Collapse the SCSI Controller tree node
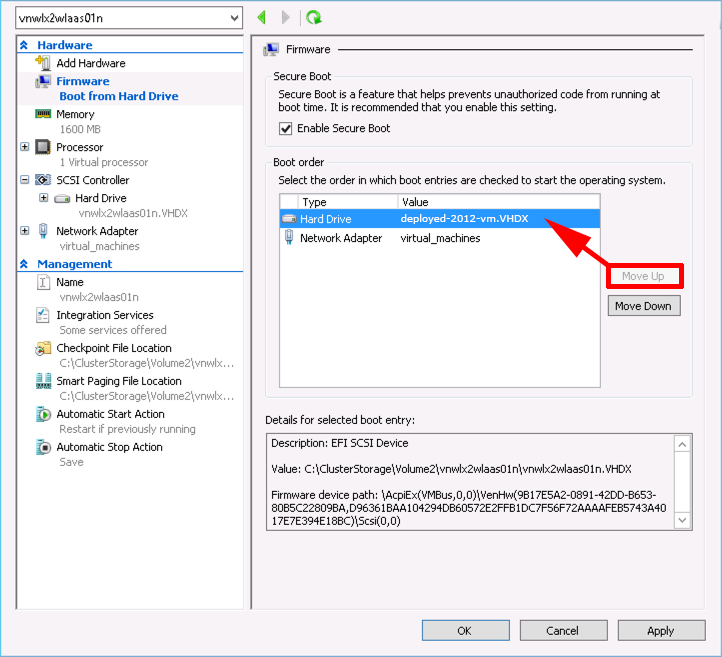 click(x=25, y=180)
